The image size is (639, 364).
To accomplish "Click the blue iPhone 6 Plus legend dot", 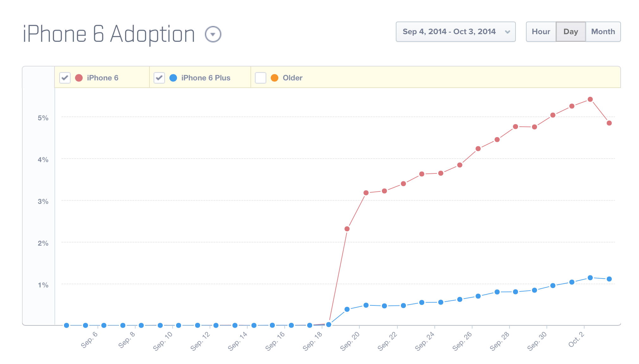I will (x=173, y=78).
